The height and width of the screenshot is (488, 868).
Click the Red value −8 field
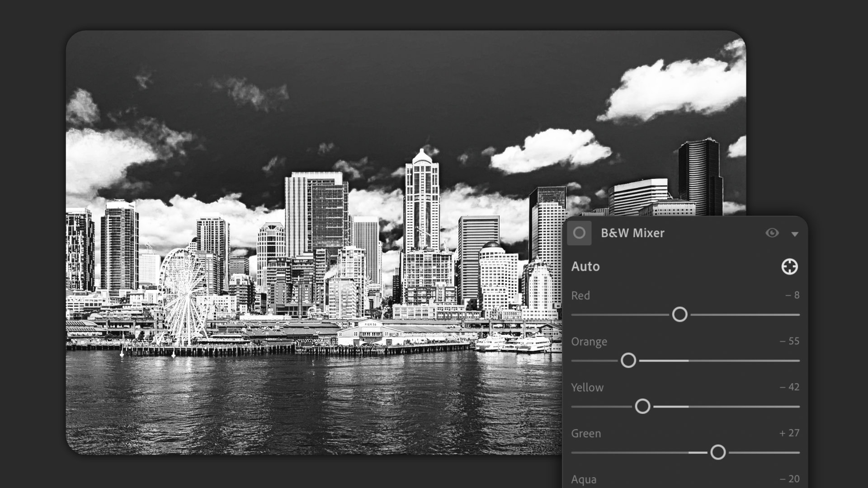point(792,296)
